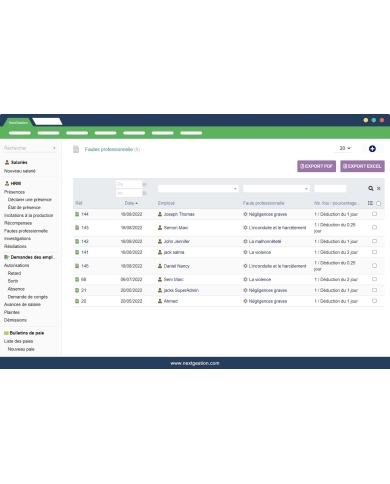Check the checkbox for record 144
390x484 pixels.
374,214
